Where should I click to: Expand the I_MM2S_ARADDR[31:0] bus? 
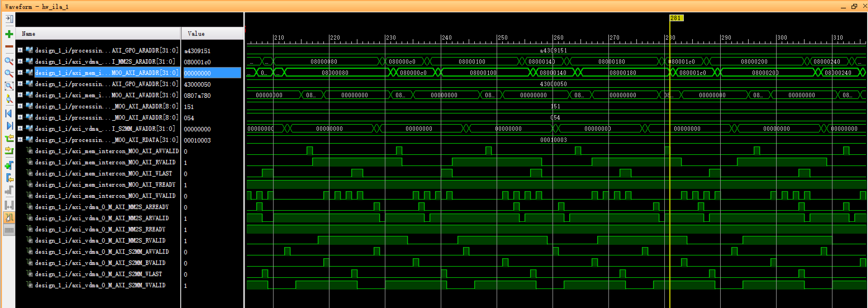(x=20, y=61)
